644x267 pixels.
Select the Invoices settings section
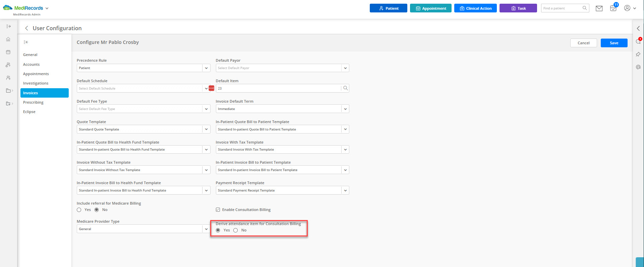click(x=45, y=93)
